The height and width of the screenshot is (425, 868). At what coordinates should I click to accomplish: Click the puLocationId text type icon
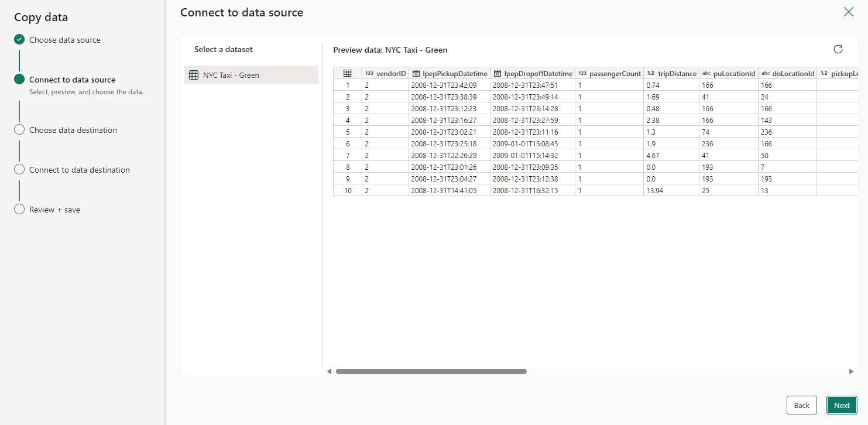[706, 74]
